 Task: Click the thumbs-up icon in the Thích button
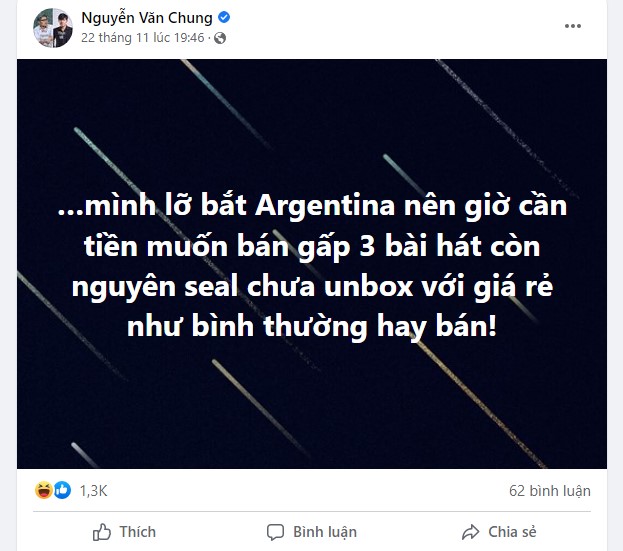tap(102, 532)
